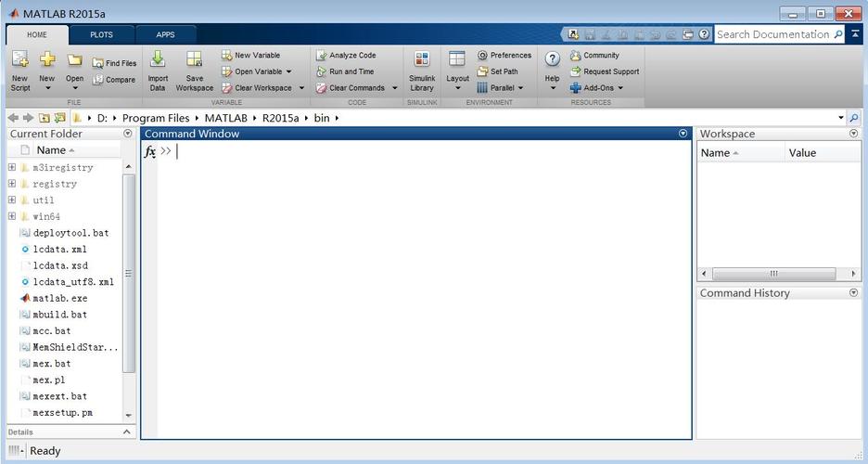Click Run and Time
The width and height of the screenshot is (868, 464).
point(345,71)
